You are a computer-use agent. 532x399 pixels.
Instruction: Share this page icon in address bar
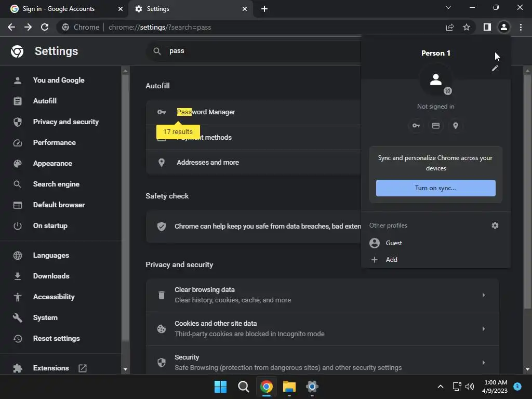450,27
